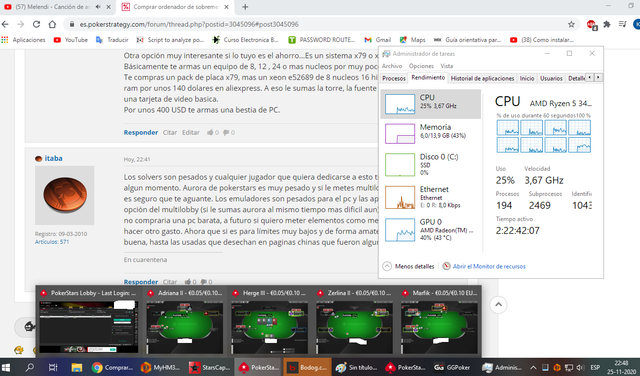Open taskbar search magnifier
The width and height of the screenshot is (640, 376).
point(29,367)
